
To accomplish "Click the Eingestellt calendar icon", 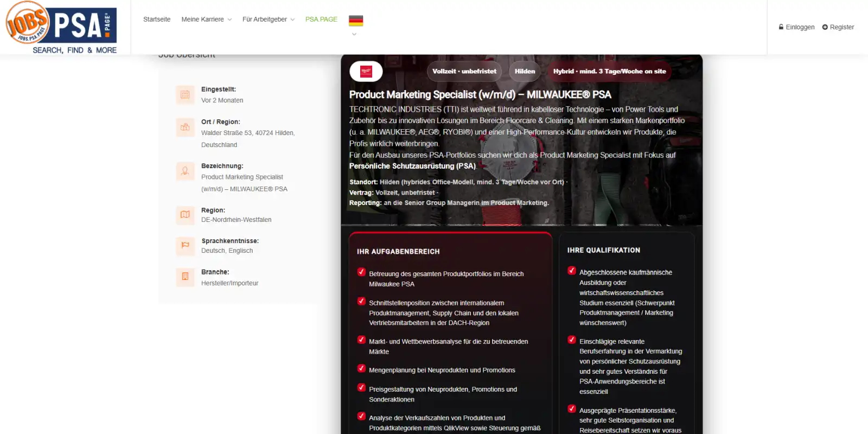I will (185, 94).
